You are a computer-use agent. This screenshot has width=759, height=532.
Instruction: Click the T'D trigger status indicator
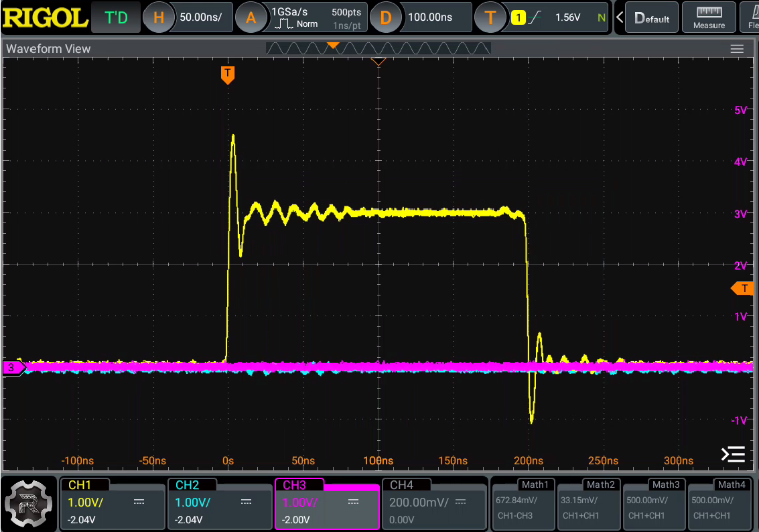click(x=116, y=17)
